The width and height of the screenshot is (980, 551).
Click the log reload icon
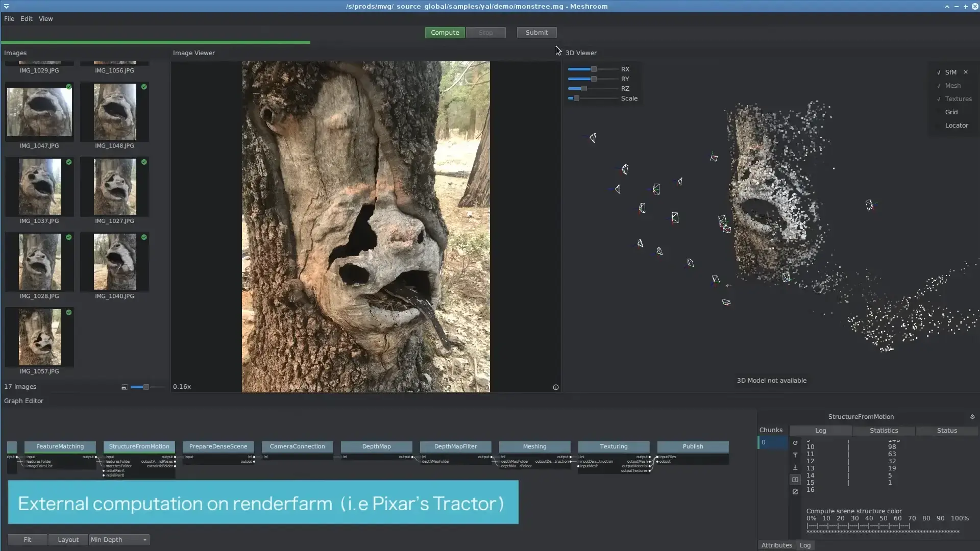click(795, 443)
